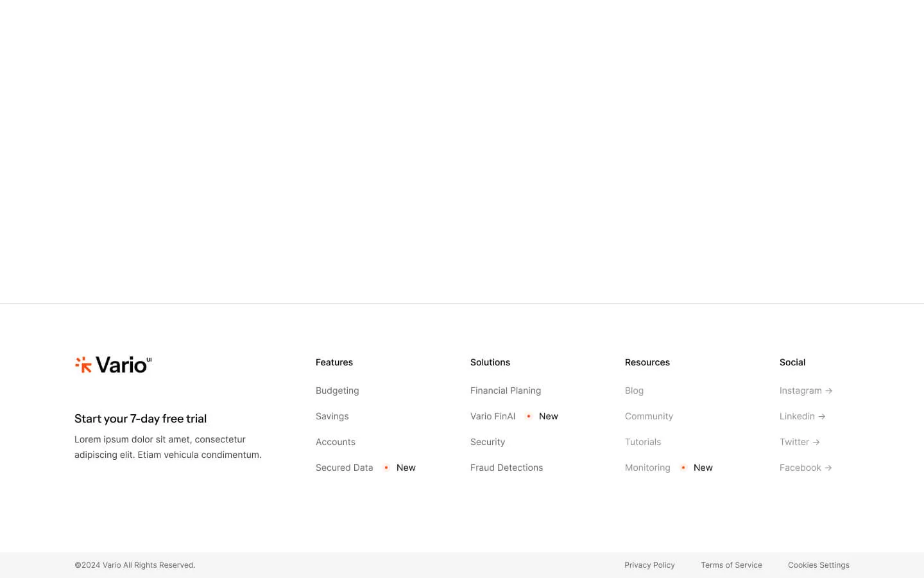Viewport: 924px width, 578px height.
Task: Click the Lorem ipsum description paragraph
Action: [168, 447]
